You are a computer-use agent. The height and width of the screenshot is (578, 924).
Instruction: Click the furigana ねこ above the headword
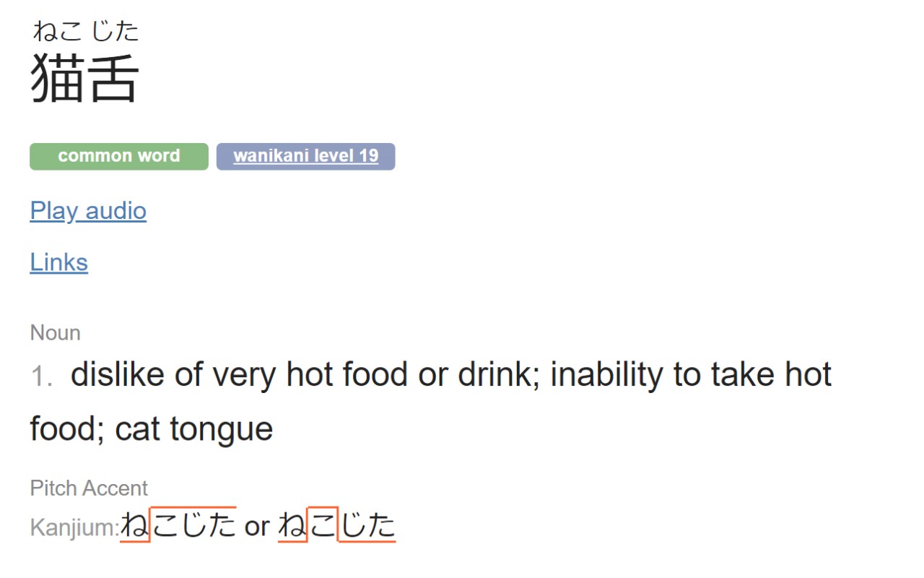click(x=57, y=32)
